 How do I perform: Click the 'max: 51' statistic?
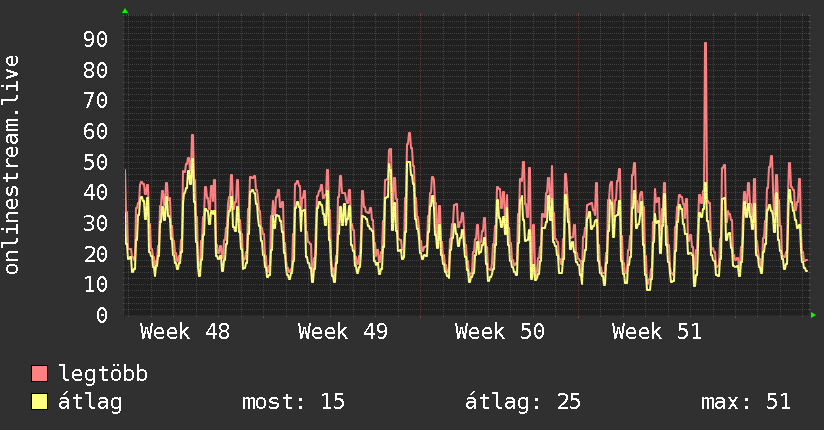(746, 402)
